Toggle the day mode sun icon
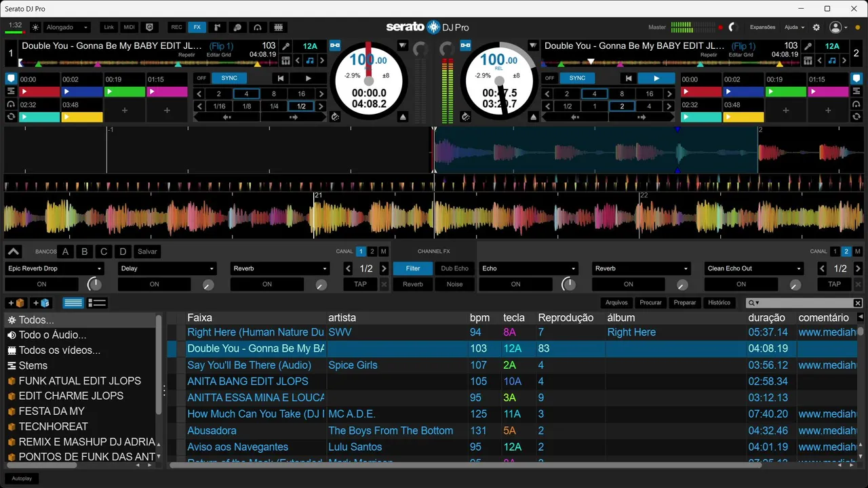 pos(35,27)
